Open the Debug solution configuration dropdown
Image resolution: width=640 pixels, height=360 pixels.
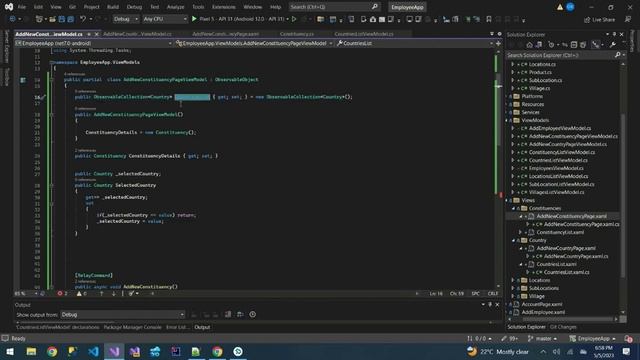(x=126, y=19)
